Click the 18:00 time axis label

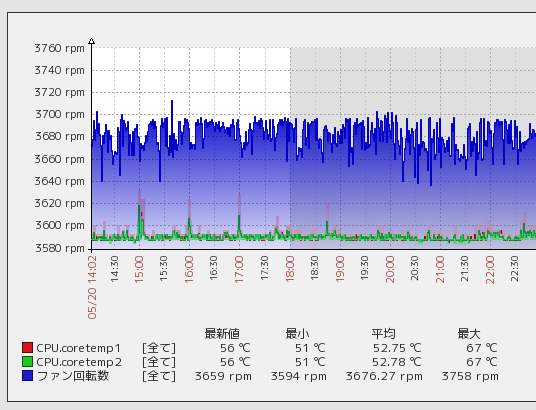[290, 270]
